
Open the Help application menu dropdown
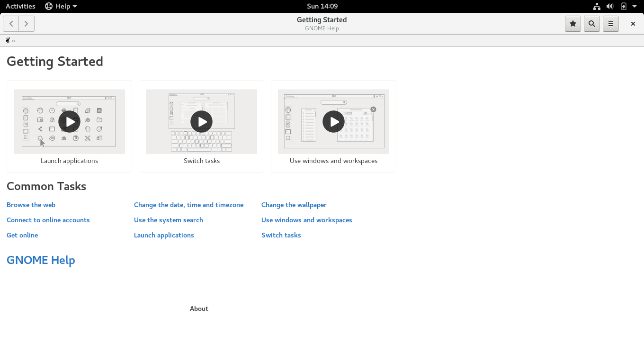point(61,6)
